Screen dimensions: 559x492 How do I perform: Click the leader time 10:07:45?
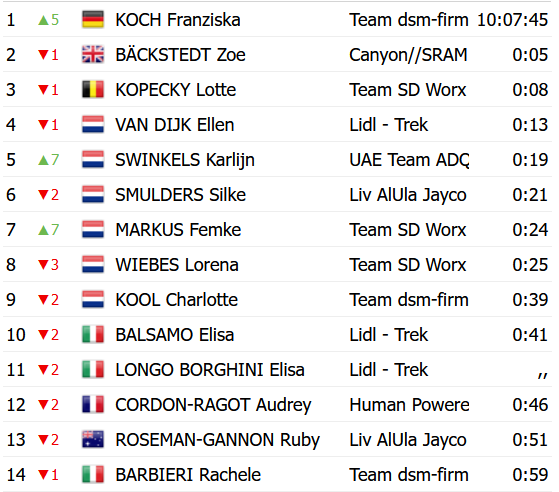512,20
